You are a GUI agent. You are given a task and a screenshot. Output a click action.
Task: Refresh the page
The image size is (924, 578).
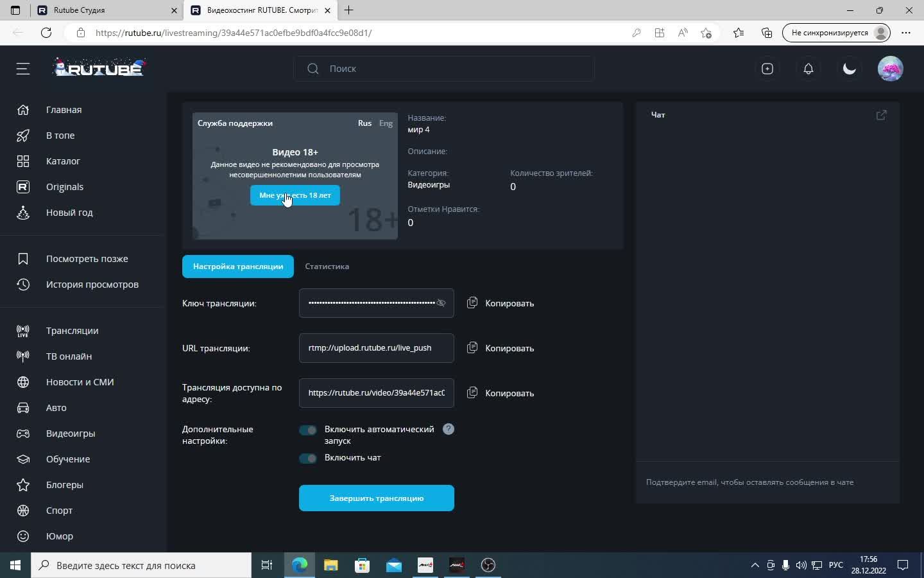(x=46, y=33)
